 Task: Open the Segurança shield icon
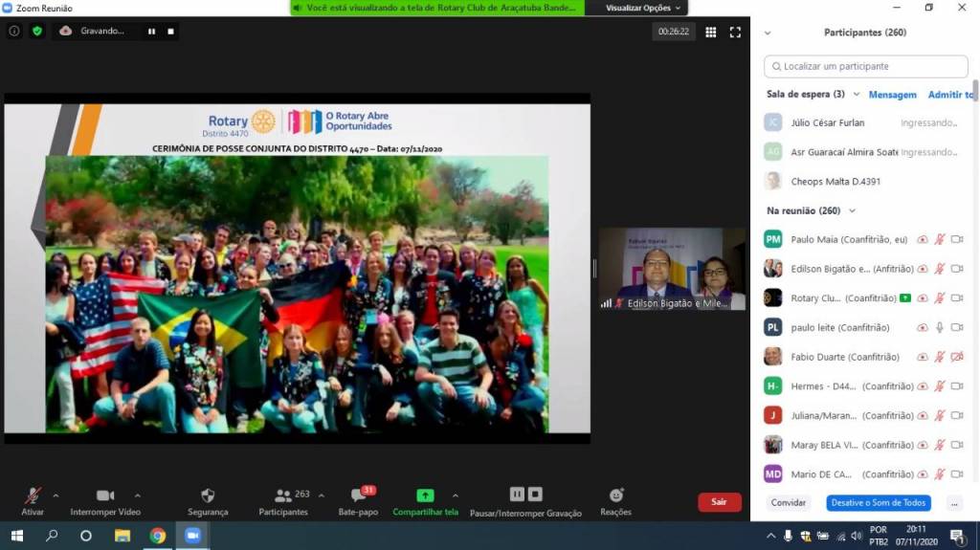pos(208,495)
